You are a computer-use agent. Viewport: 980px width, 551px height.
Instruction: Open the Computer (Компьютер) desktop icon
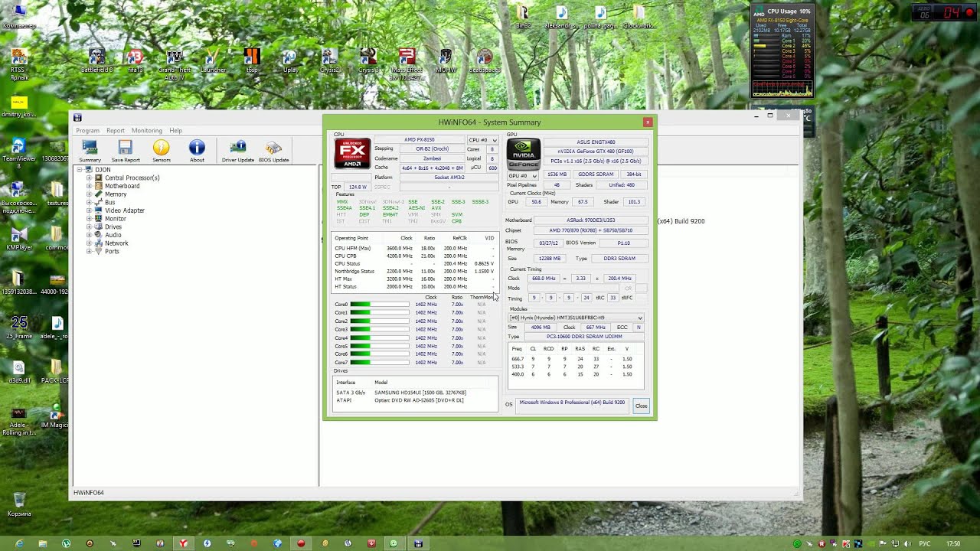(19, 15)
